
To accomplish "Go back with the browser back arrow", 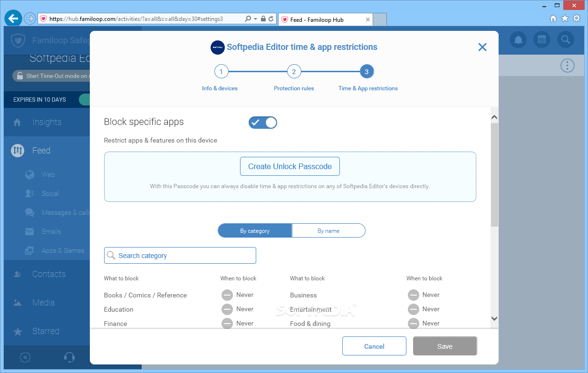I will 13,19.
